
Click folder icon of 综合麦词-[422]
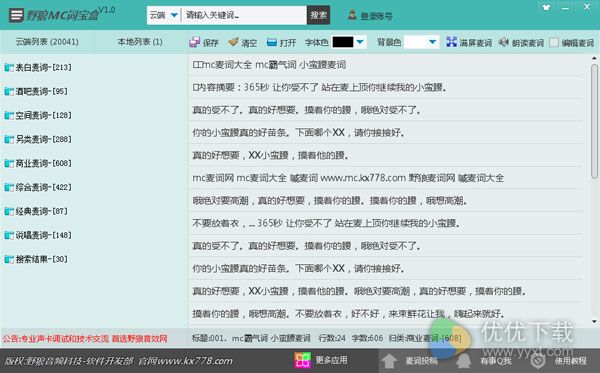pyautogui.click(x=9, y=187)
